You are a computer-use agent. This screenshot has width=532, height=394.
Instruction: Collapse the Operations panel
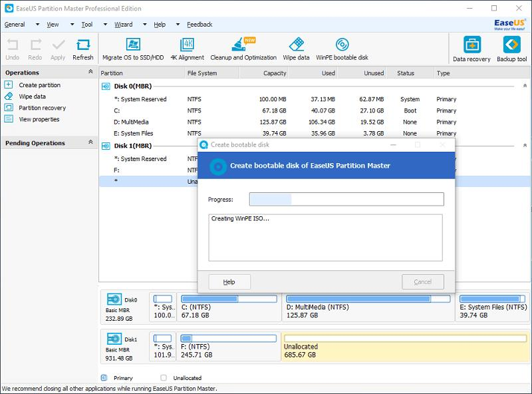click(90, 72)
